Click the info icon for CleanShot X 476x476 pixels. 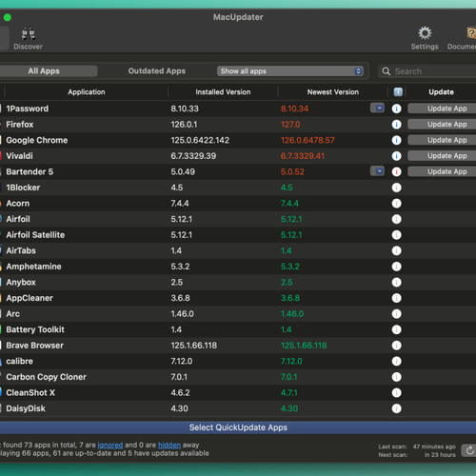click(x=396, y=393)
